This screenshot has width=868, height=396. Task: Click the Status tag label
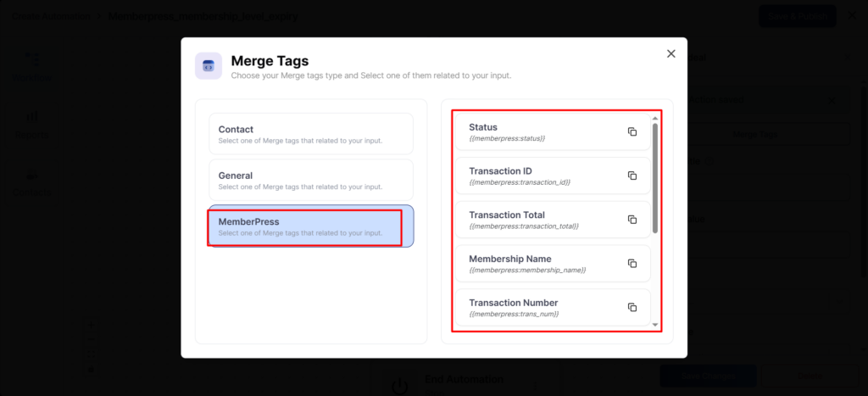click(483, 127)
